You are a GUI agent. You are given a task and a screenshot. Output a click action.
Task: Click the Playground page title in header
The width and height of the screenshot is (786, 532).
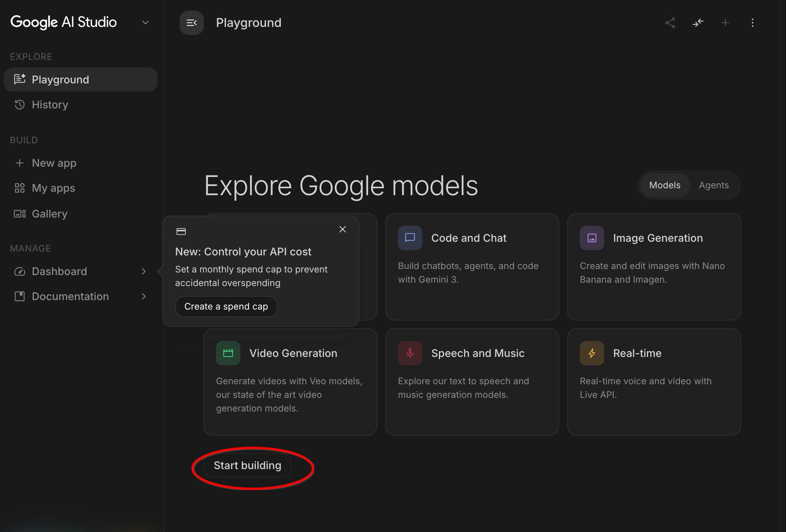[249, 23]
